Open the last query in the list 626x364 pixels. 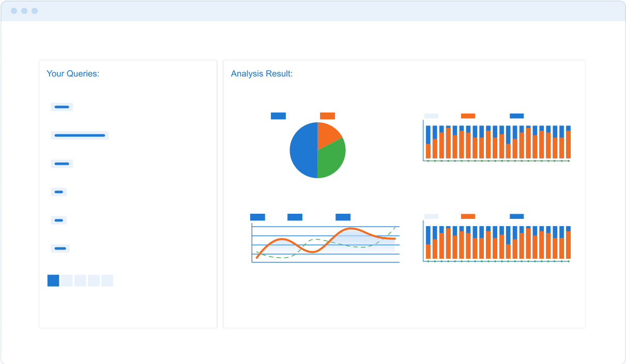[60, 248]
